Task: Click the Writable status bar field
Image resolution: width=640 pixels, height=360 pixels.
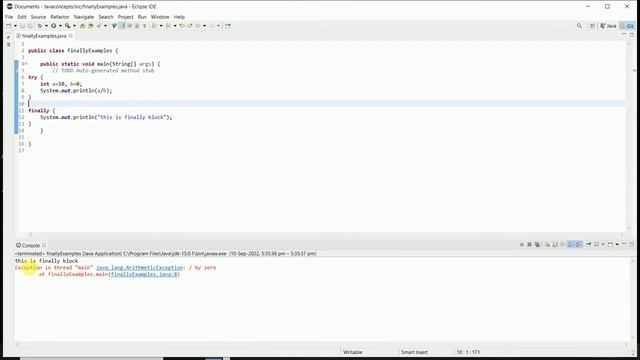Action: [353, 352]
